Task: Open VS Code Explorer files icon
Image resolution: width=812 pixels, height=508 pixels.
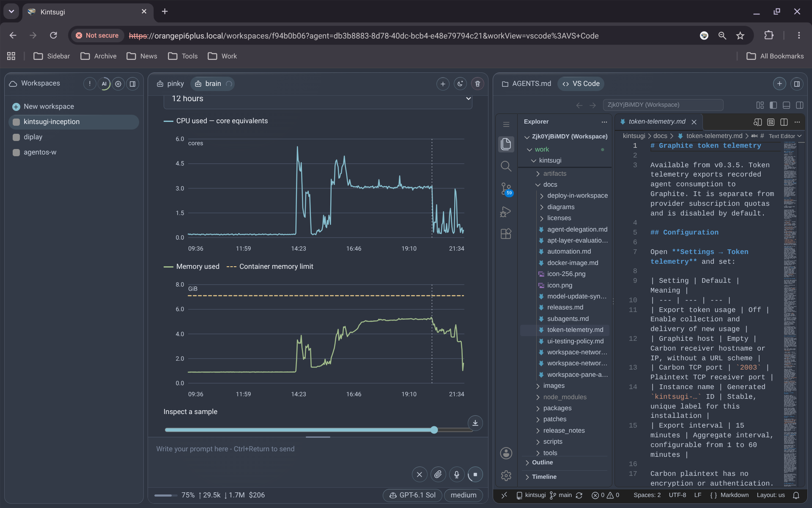Action: pyautogui.click(x=506, y=144)
